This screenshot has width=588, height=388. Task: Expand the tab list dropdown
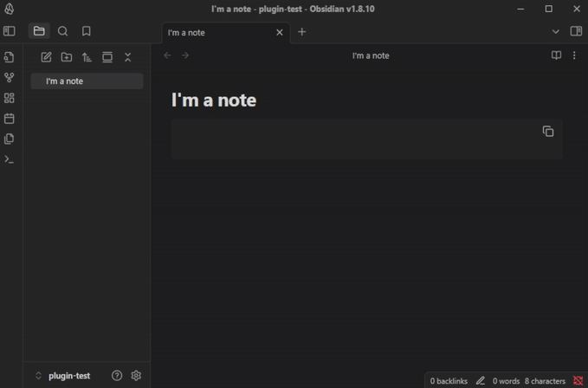[x=556, y=31]
